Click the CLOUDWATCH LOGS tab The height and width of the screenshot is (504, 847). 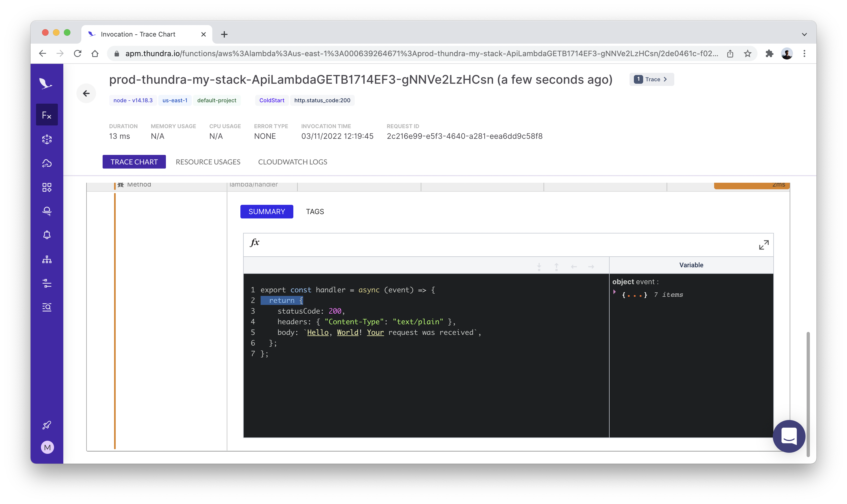point(292,161)
